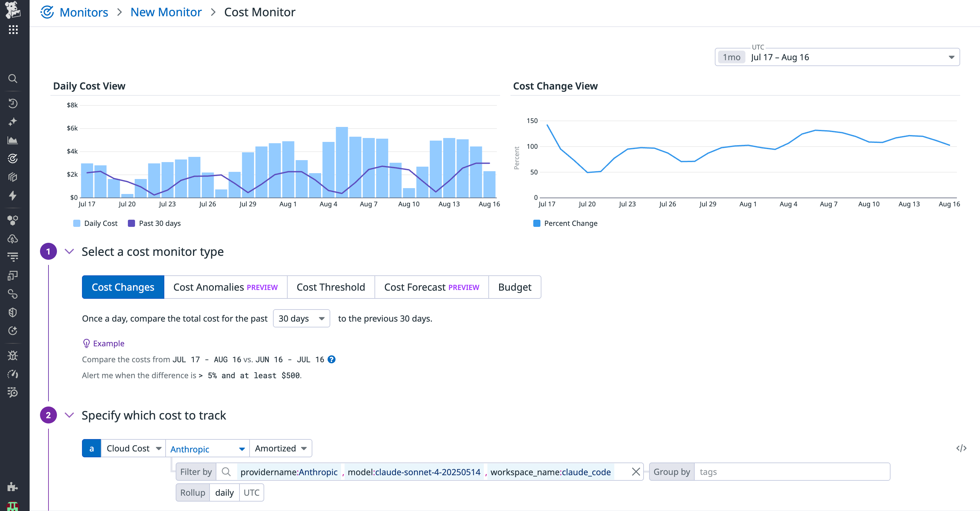Select the Monitors icon in the sidebar
This screenshot has width=980, height=511.
(13, 159)
